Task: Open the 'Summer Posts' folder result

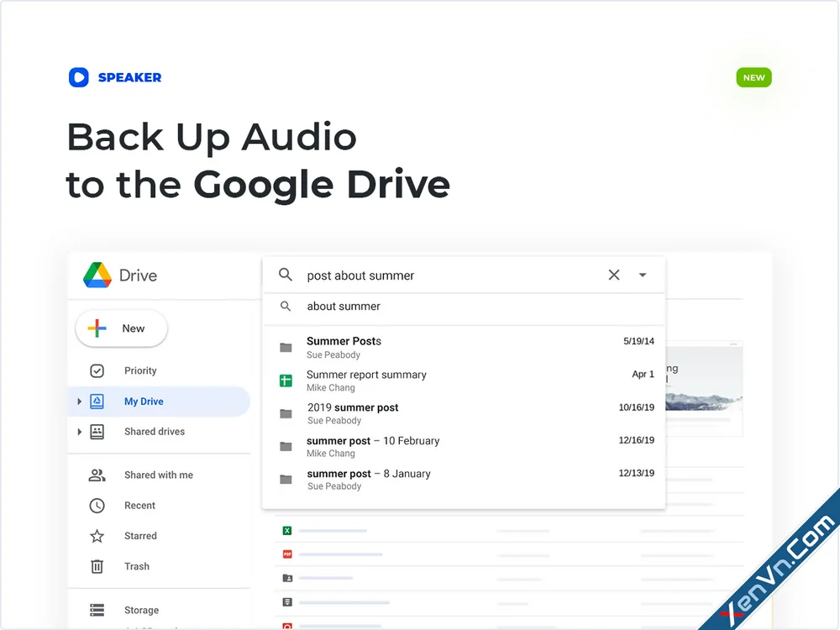Action: coord(464,347)
